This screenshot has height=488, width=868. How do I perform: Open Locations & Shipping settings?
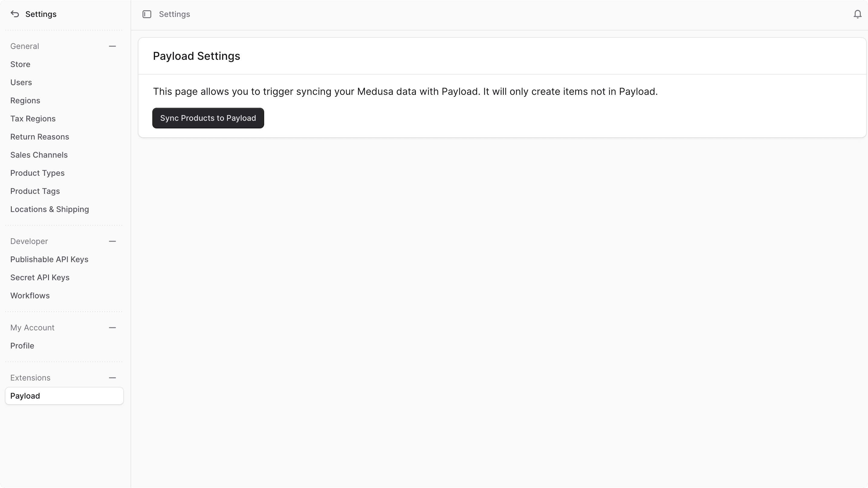point(50,209)
